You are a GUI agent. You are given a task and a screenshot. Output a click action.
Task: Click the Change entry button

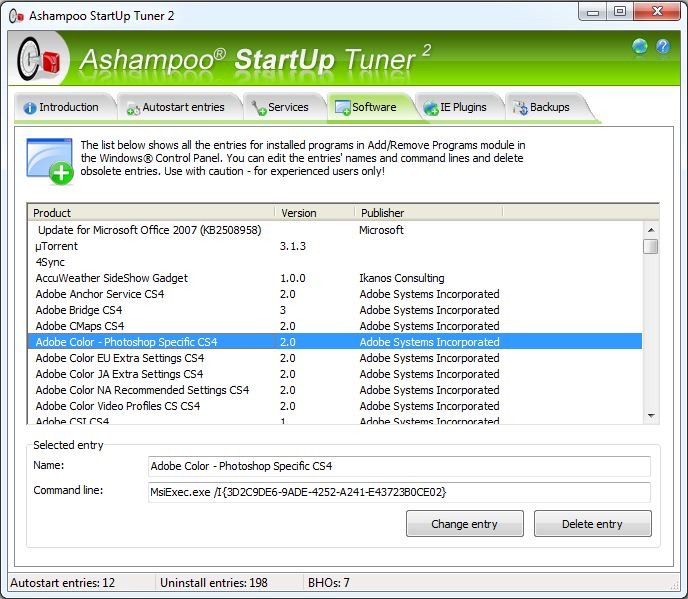pyautogui.click(x=465, y=524)
